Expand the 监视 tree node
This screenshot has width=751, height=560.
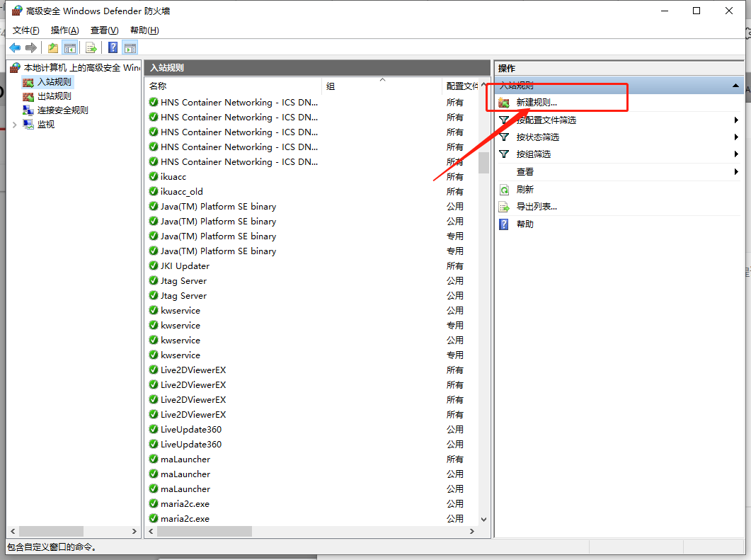point(14,125)
